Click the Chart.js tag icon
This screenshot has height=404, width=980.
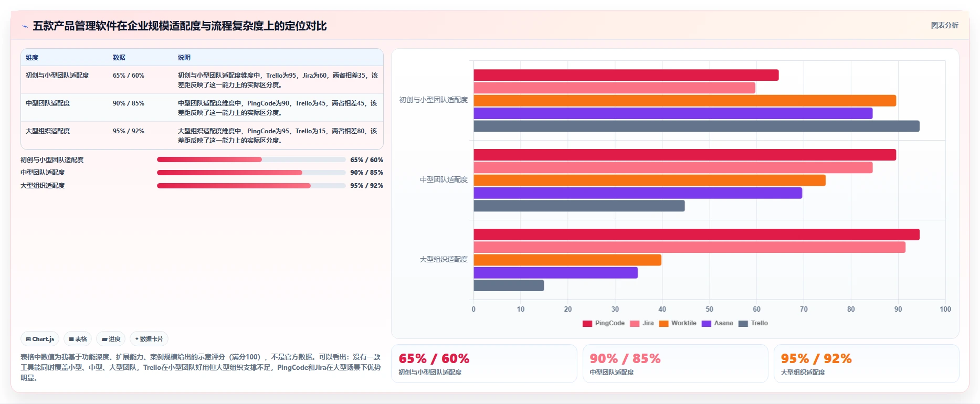(x=28, y=339)
